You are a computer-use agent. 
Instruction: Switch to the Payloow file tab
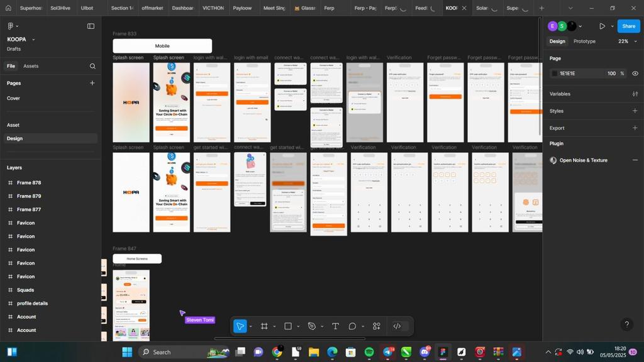242,8
